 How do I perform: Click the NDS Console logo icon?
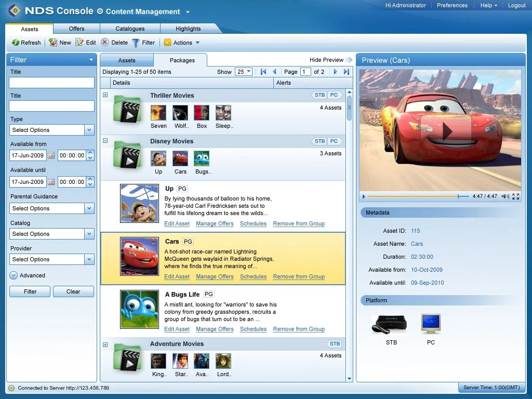click(x=14, y=10)
